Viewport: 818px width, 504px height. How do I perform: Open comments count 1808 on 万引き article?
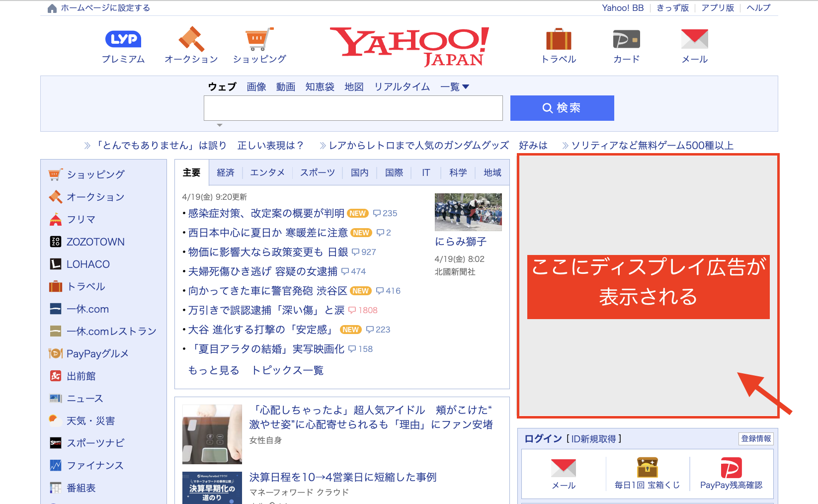363,310
